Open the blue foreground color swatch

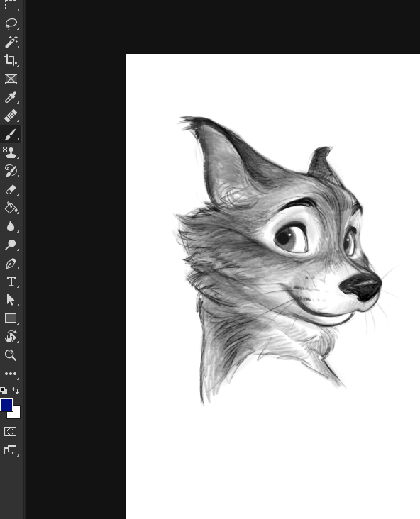5,404
